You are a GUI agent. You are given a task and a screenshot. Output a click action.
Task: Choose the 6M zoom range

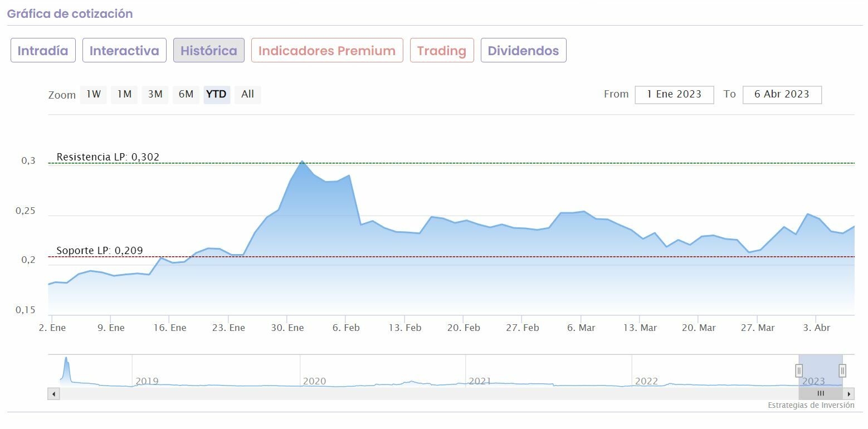pos(186,94)
